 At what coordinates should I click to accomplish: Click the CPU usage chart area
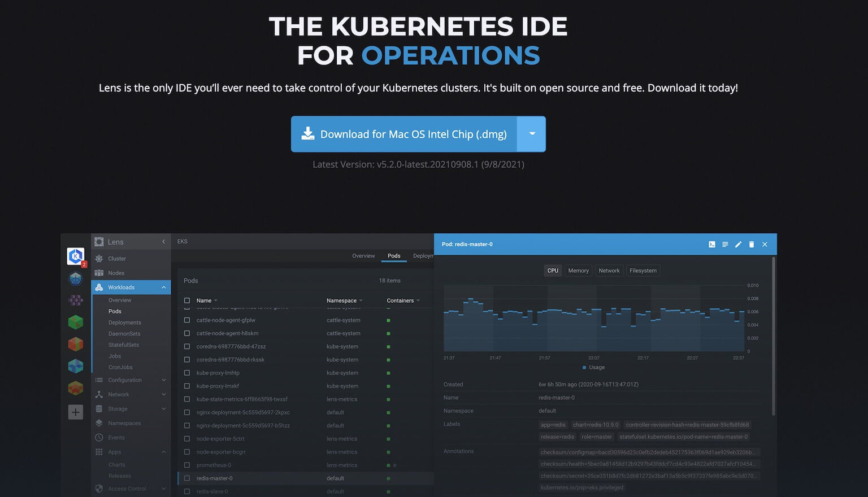point(594,319)
